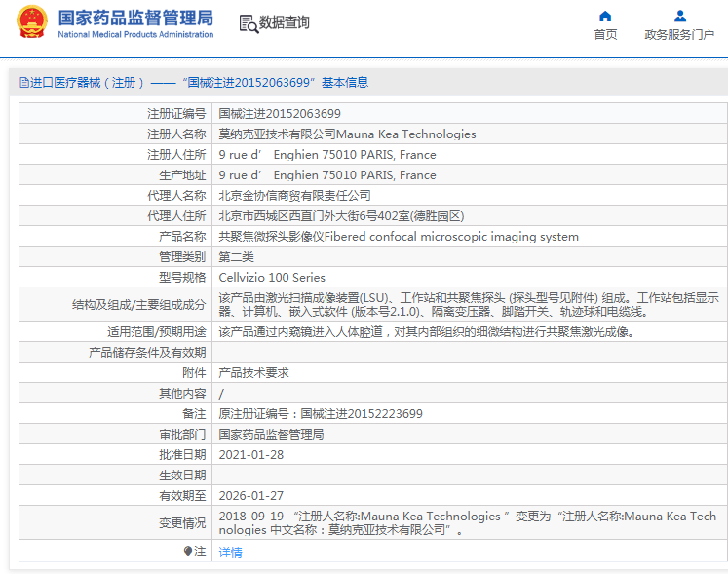
Task: Open the 详情 details link
Action: (231, 553)
